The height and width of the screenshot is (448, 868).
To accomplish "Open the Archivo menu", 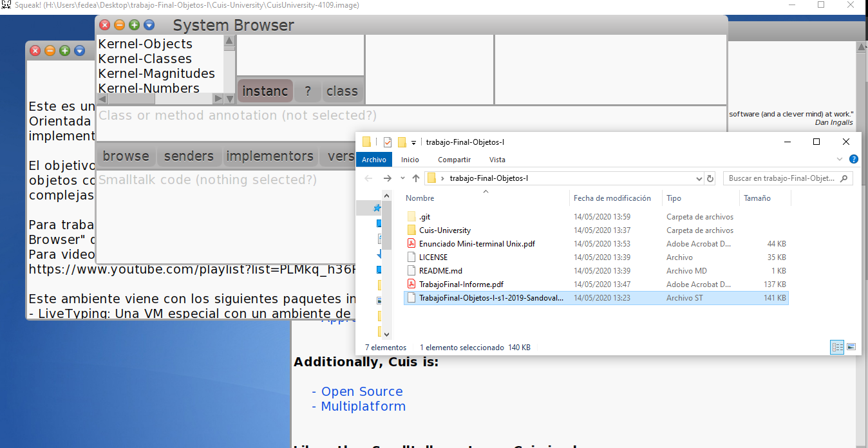I will click(373, 159).
